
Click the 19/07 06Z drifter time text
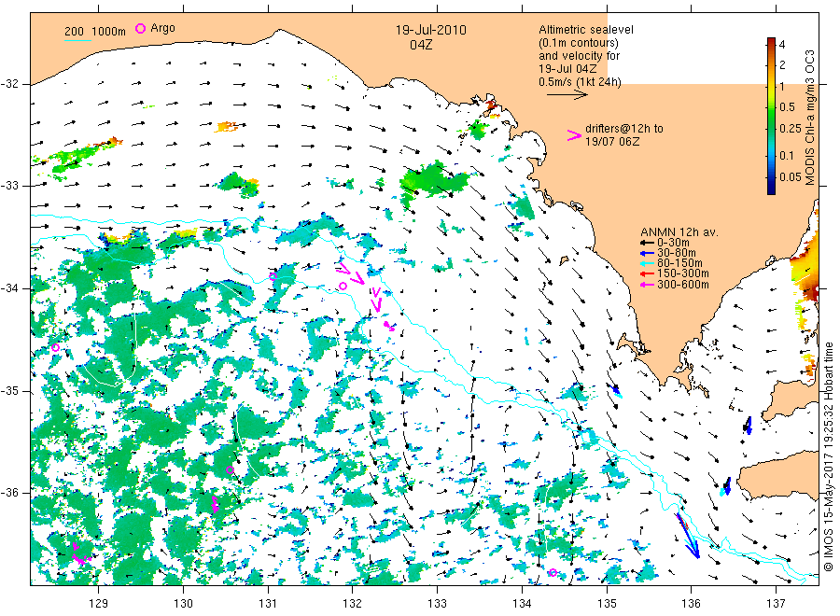(612, 142)
